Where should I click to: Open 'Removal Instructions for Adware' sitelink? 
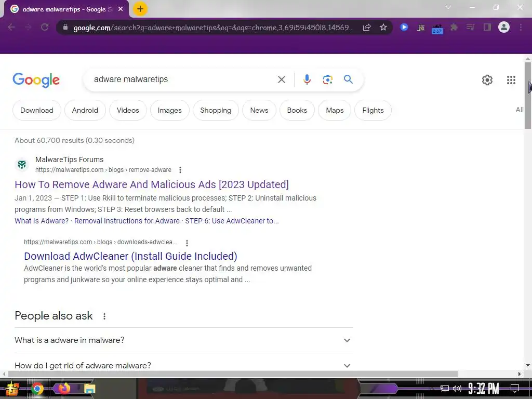[x=127, y=221]
